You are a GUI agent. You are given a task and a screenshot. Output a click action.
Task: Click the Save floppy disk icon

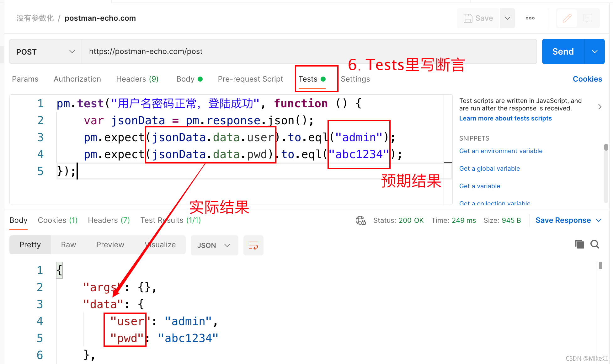tap(468, 18)
